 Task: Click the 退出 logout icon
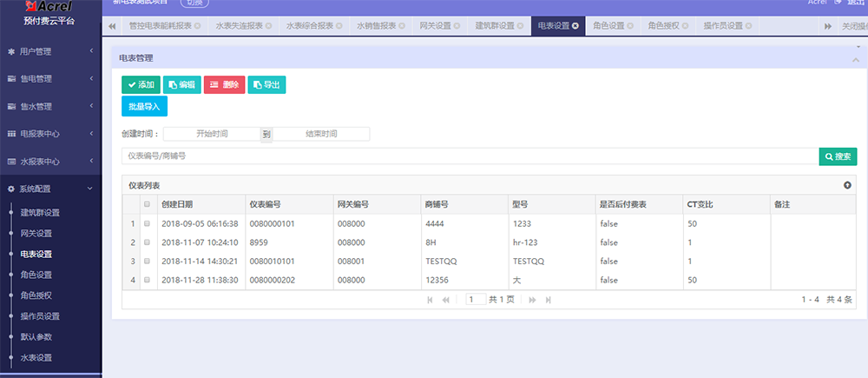click(x=837, y=3)
